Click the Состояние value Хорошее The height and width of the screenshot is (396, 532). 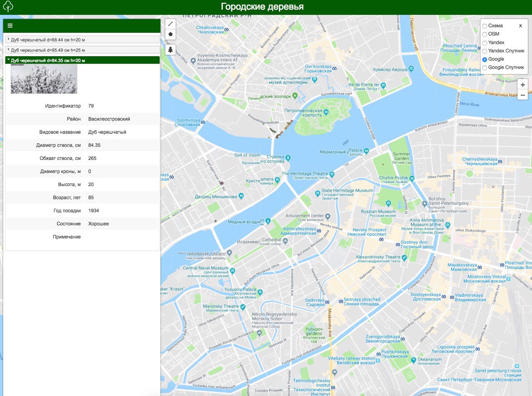tap(99, 224)
